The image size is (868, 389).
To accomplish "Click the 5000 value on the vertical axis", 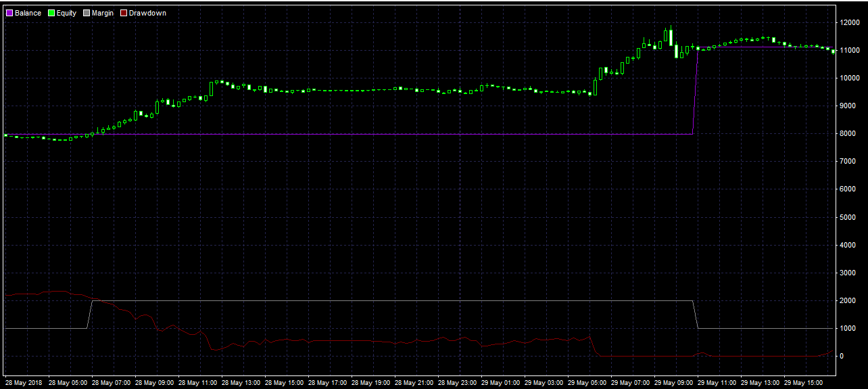I will [848, 217].
